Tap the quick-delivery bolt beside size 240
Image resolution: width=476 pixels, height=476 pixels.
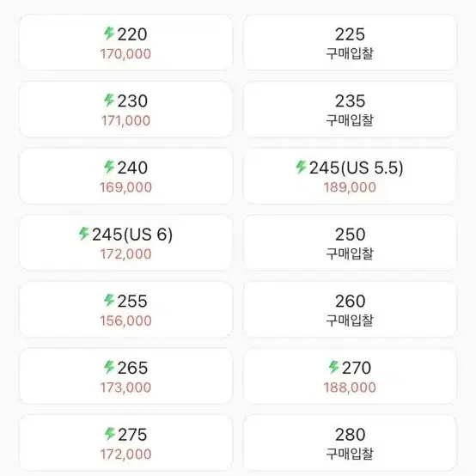108,167
